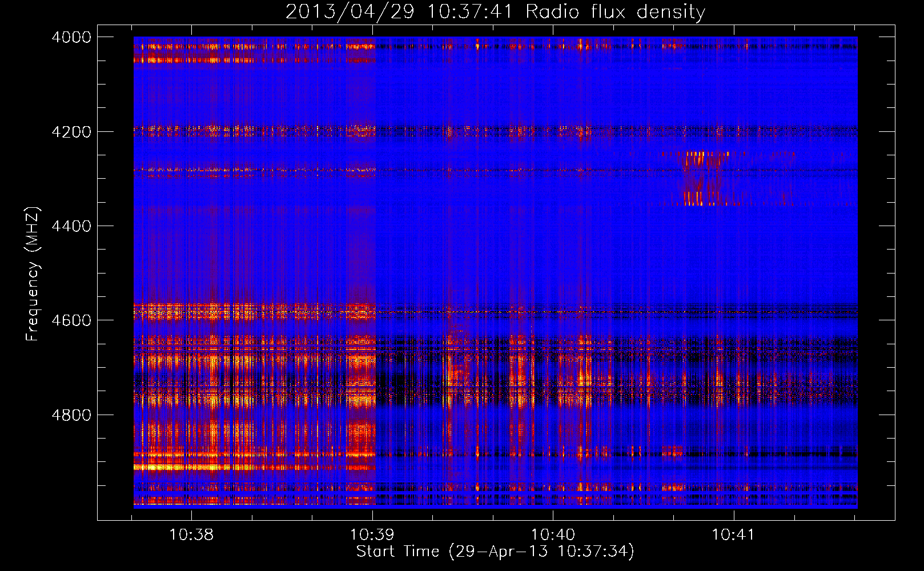The width and height of the screenshot is (924, 571).
Task: Select the 10:40 time tick label
Action: (x=553, y=535)
